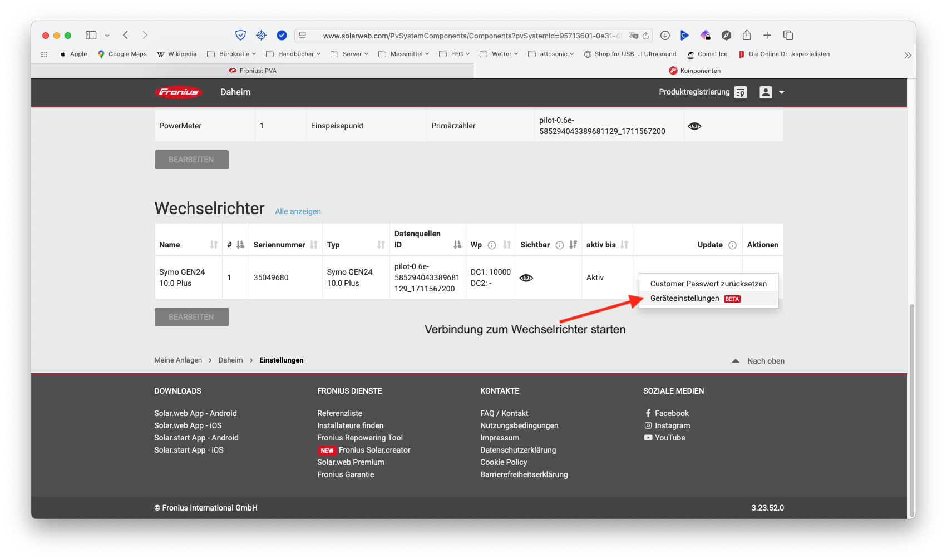Viewport: 947px width, 560px height.
Task: Open a new tab with plus icon
Action: pyautogui.click(x=767, y=35)
